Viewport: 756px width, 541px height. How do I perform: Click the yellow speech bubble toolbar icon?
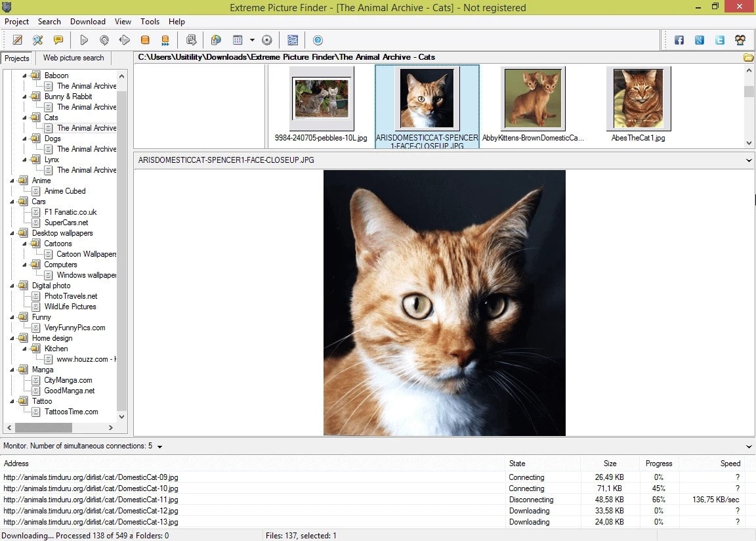pyautogui.click(x=58, y=40)
